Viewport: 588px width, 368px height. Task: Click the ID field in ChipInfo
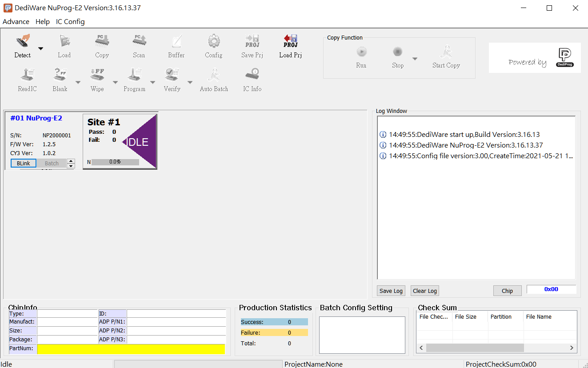[x=176, y=313]
